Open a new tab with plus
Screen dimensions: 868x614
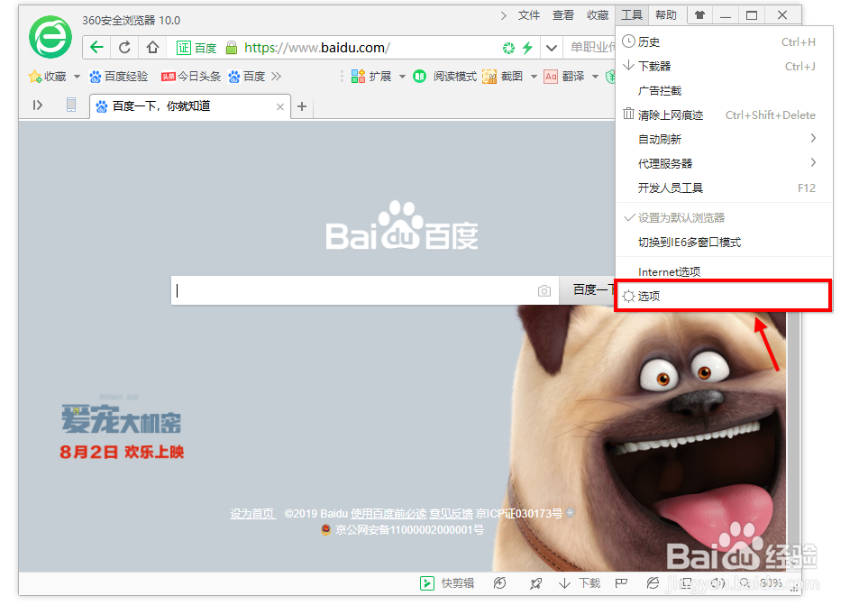click(302, 106)
